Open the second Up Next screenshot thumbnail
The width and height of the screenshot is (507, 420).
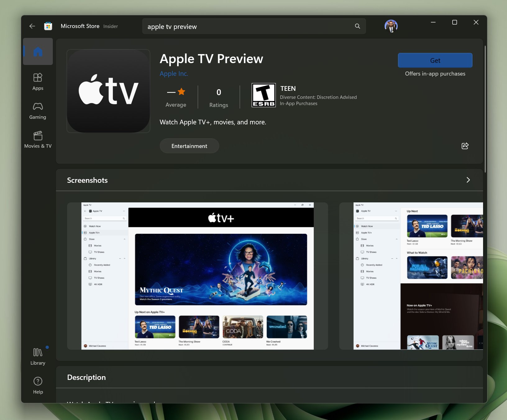(411, 276)
